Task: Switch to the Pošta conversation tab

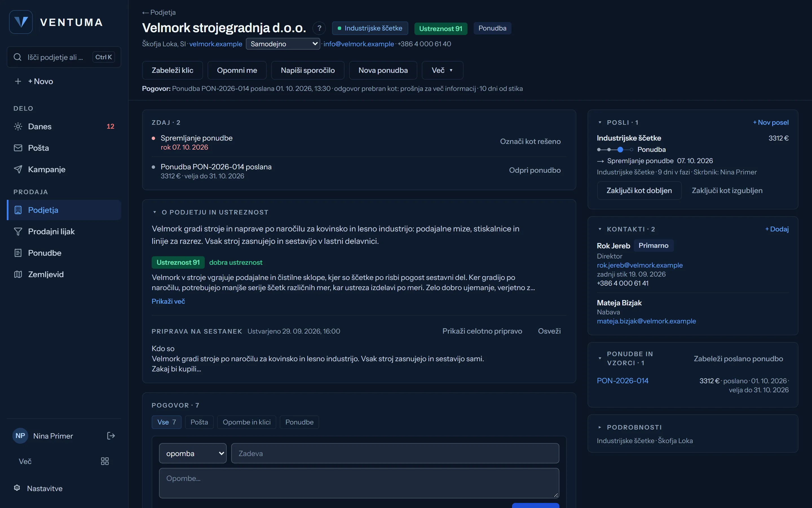Action: click(199, 422)
